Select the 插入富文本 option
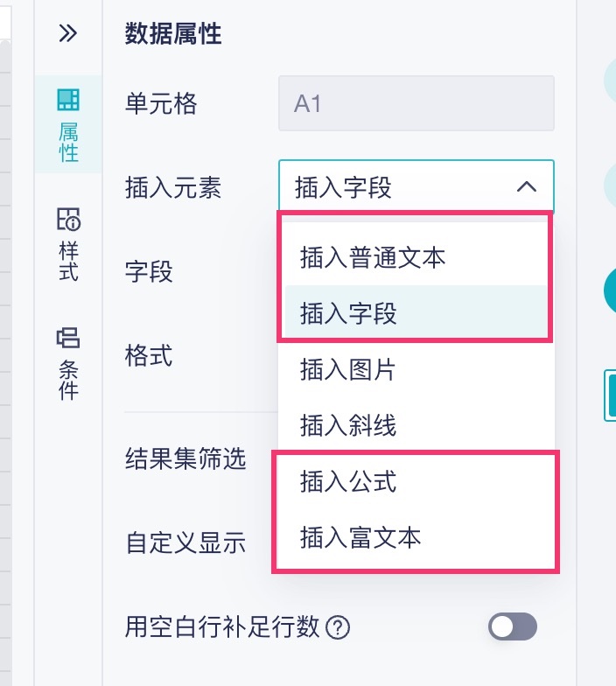The width and height of the screenshot is (616, 686). pos(360,536)
